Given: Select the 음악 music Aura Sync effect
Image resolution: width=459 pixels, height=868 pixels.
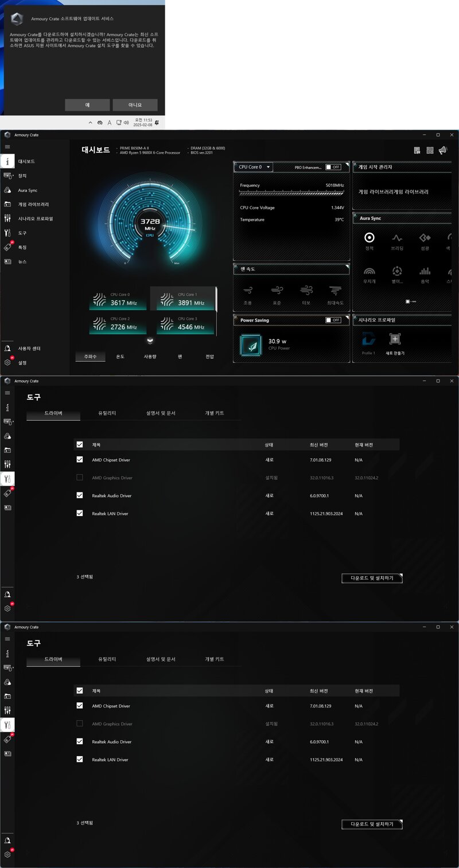Looking at the screenshot, I should pyautogui.click(x=425, y=271).
